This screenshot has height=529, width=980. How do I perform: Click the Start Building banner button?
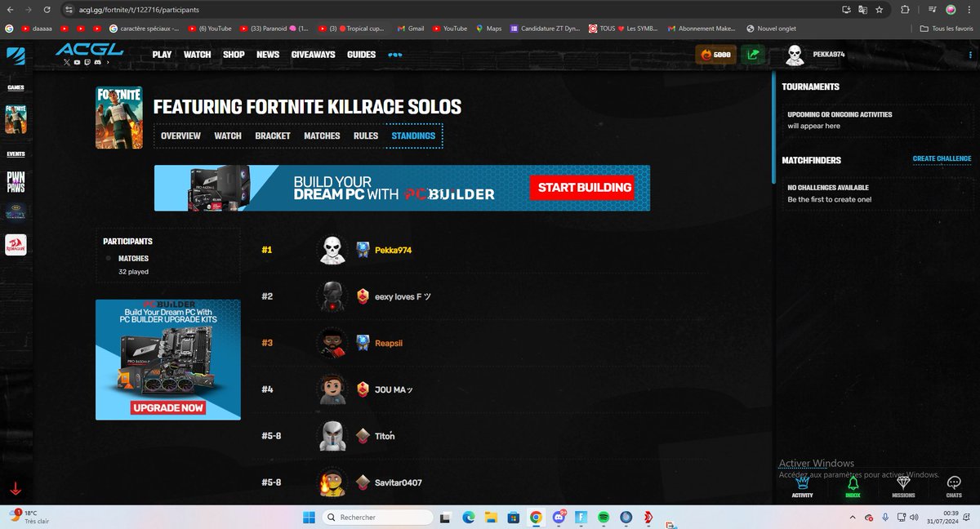click(x=583, y=188)
